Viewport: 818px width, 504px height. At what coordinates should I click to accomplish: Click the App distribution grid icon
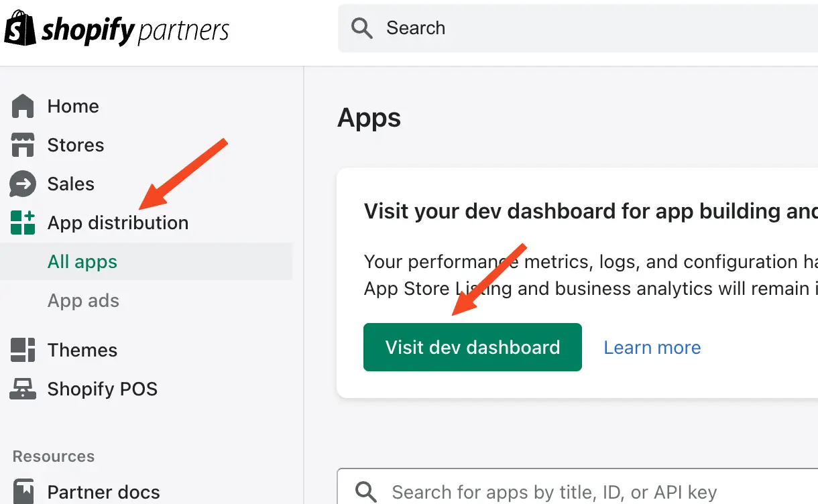[23, 223]
